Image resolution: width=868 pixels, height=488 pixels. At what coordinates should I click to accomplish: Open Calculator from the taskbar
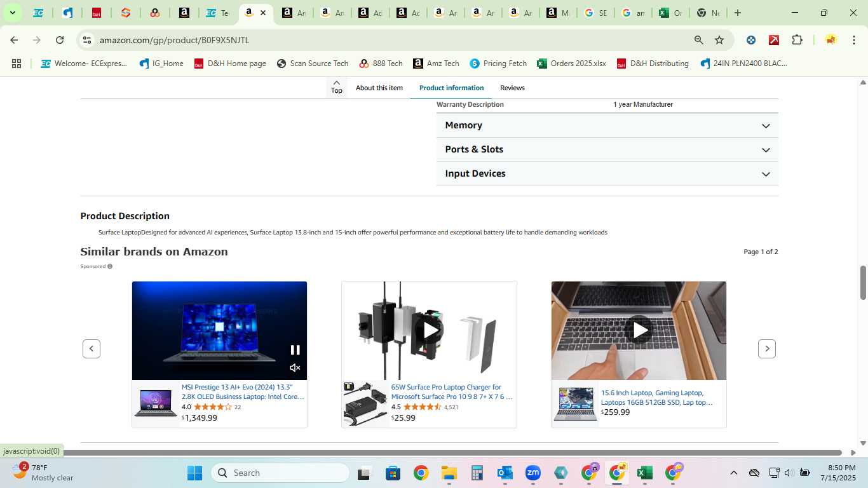pyautogui.click(x=477, y=473)
